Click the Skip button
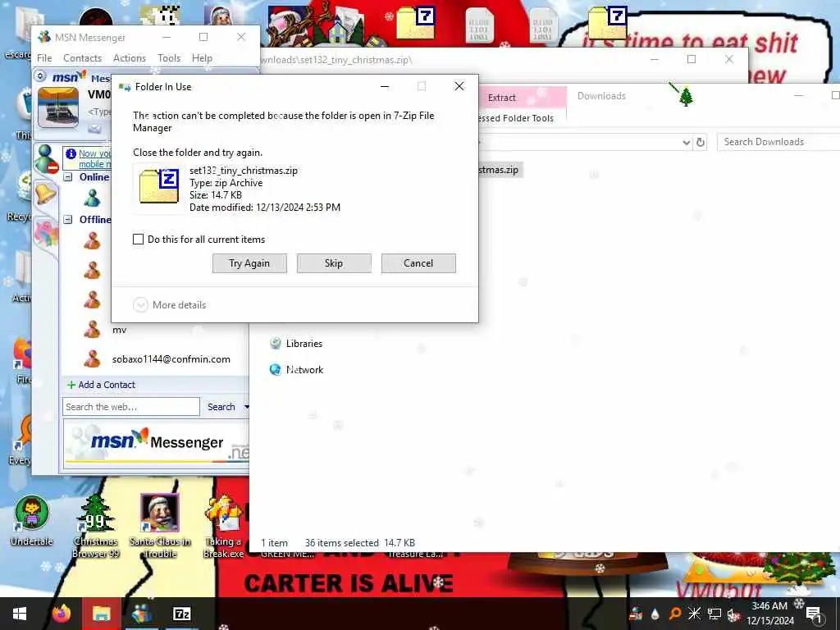 pos(334,263)
